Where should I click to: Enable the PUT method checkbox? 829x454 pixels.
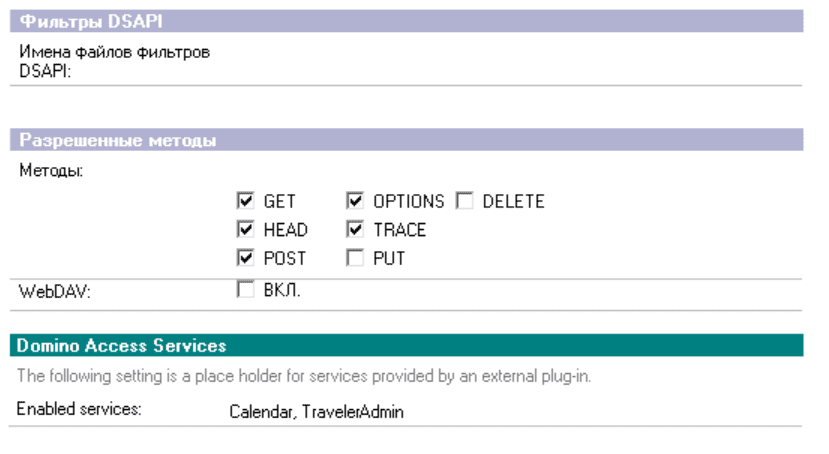click(356, 258)
